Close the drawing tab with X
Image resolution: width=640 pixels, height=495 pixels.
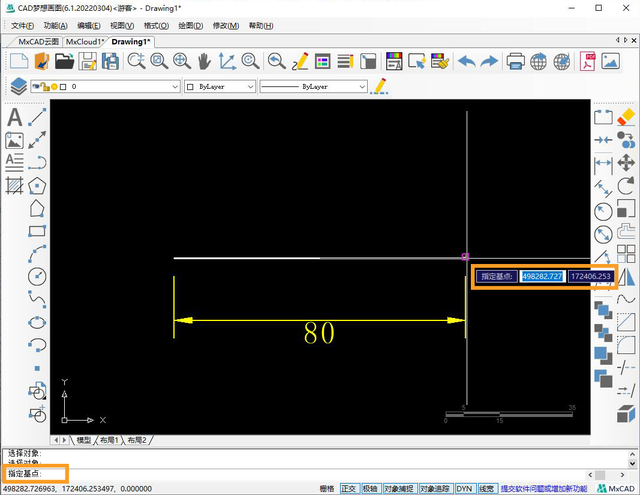[634, 40]
